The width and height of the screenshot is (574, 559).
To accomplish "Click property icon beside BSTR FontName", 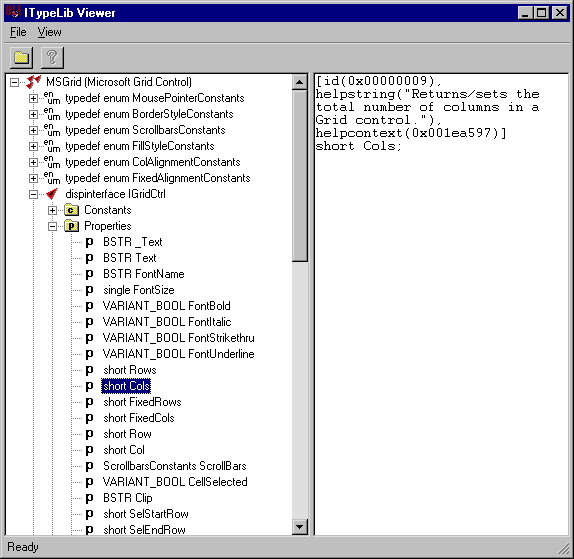I will click(89, 275).
